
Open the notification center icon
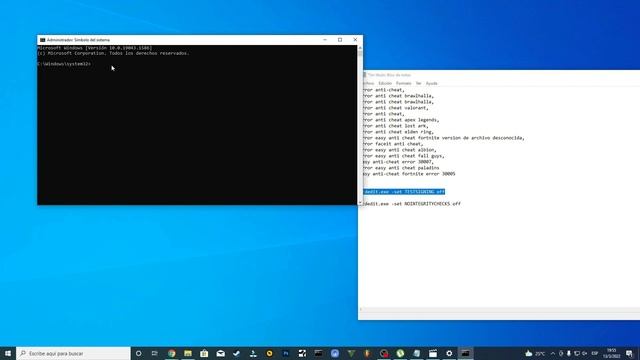[x=629, y=353]
